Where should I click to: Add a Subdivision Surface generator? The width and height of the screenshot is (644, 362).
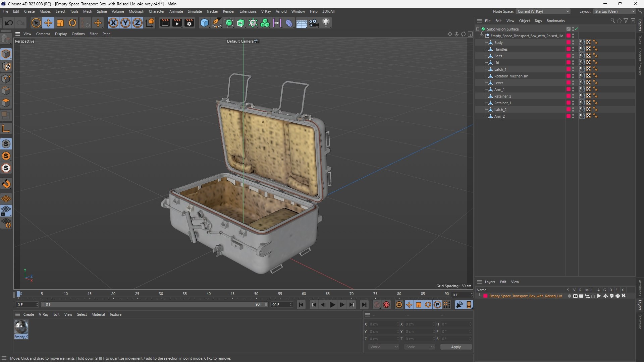coord(229,23)
